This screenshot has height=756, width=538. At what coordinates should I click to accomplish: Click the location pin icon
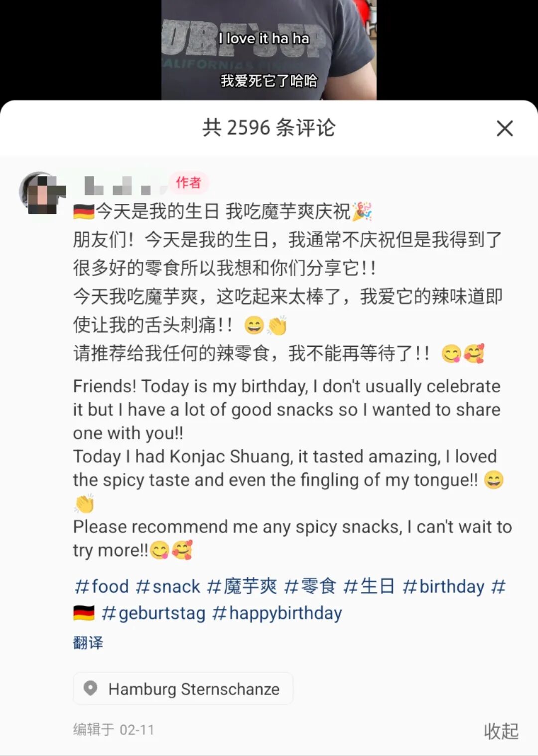click(90, 689)
